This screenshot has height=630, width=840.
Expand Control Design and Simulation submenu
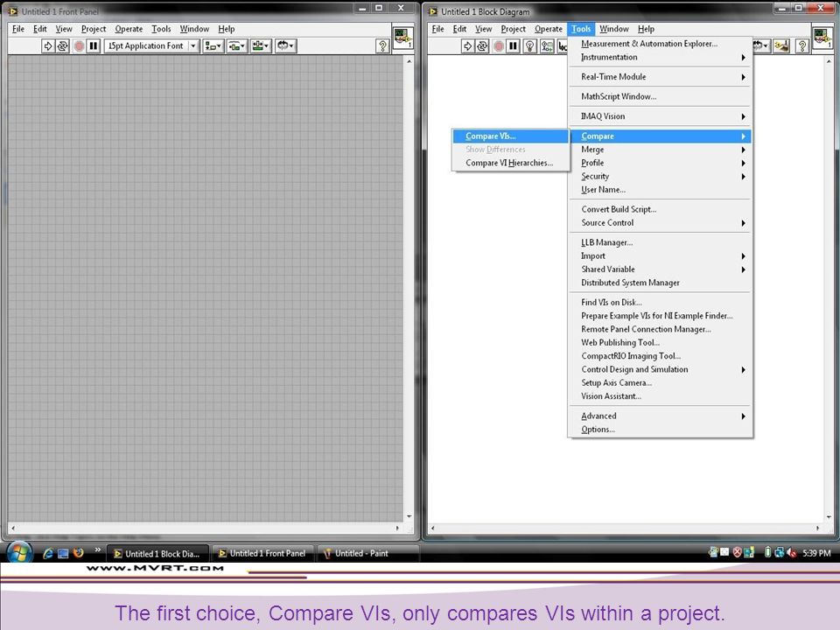coord(660,369)
